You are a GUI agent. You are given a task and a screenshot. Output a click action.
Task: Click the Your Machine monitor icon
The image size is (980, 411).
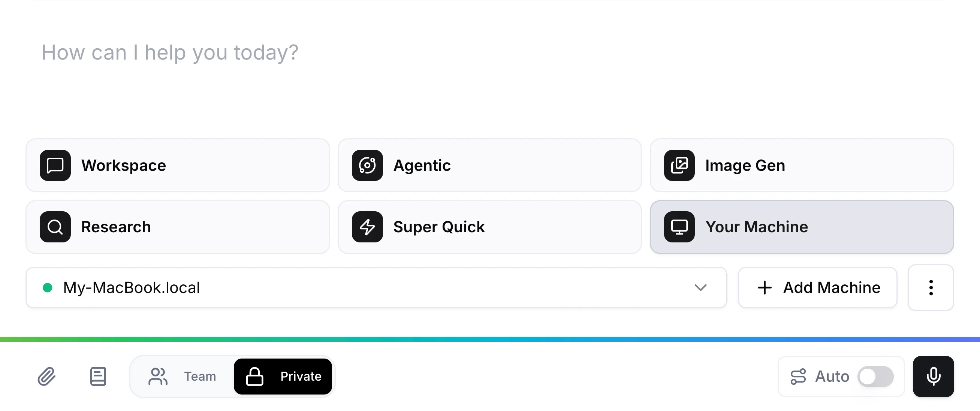pyautogui.click(x=679, y=227)
